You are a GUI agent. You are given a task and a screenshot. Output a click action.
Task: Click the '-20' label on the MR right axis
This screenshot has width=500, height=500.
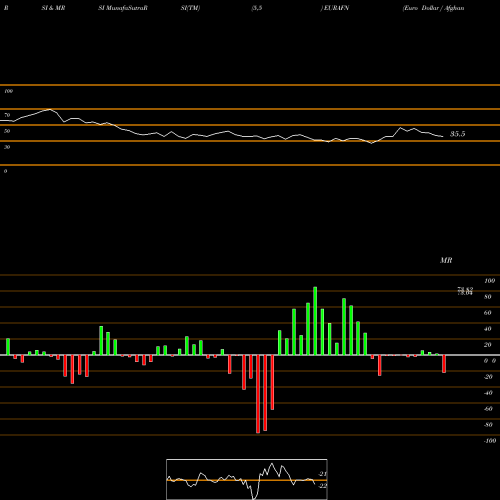(488, 377)
